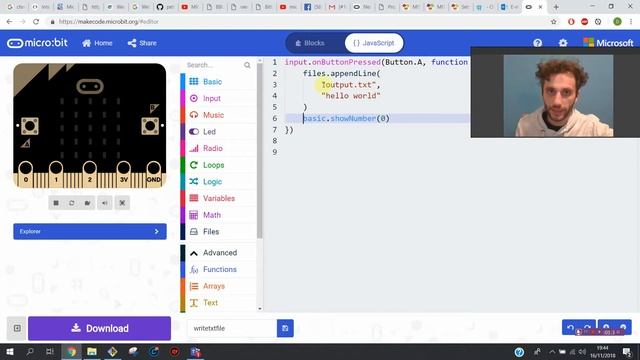This screenshot has height=360, width=640.
Task: Undo the last editor change
Action: pyautogui.click(x=570, y=327)
